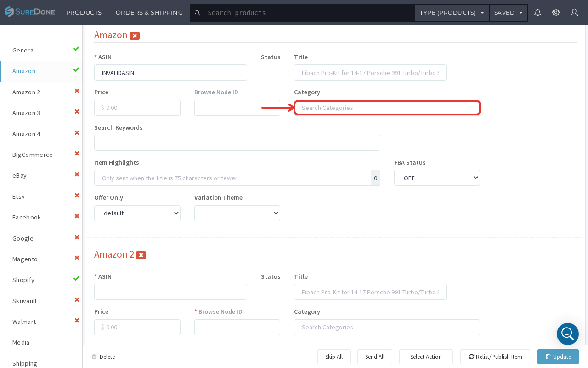
Task: Click the Delete button
Action: [x=103, y=357]
